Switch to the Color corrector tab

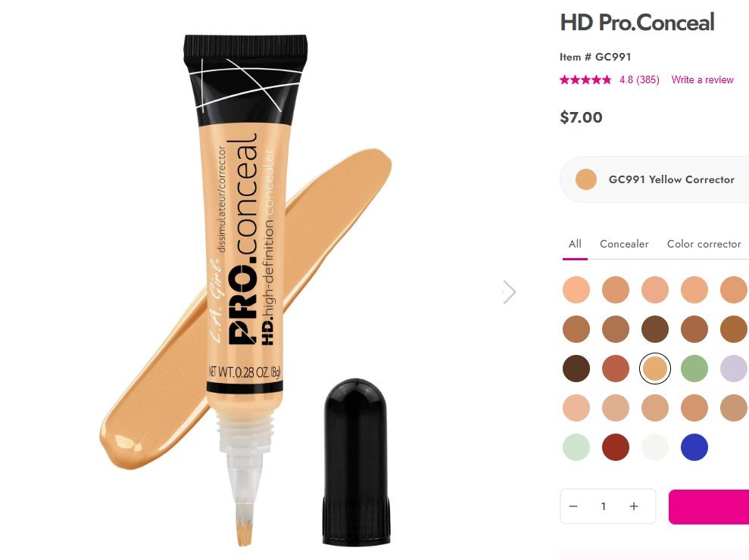point(704,244)
